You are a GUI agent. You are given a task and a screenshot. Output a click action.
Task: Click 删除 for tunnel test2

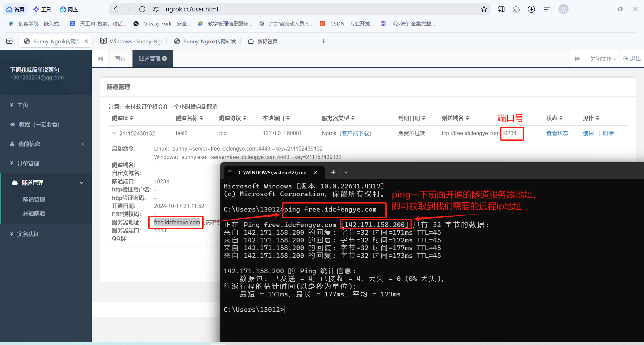[608, 133]
